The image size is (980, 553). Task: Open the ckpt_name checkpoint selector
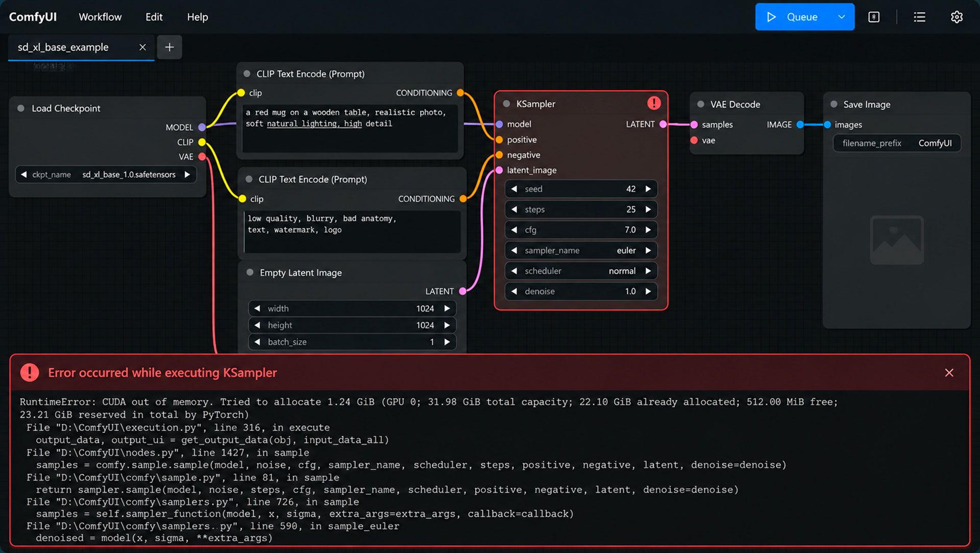coord(106,175)
